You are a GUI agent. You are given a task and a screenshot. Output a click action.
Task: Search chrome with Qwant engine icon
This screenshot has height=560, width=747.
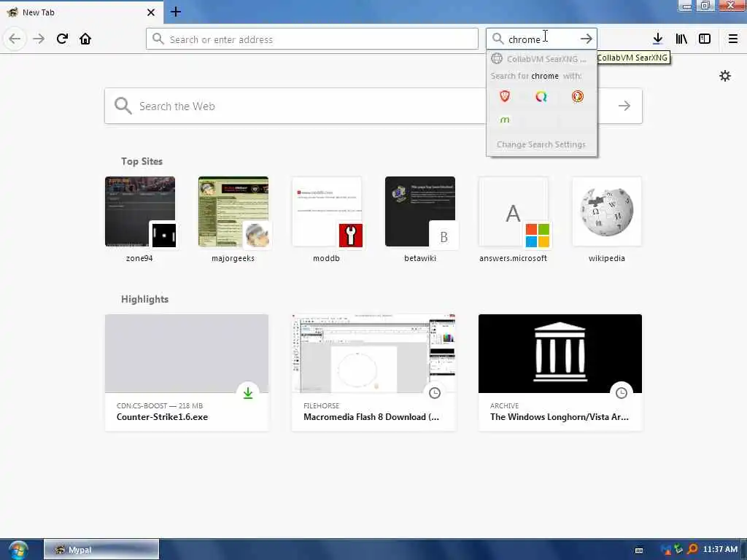pos(541,97)
